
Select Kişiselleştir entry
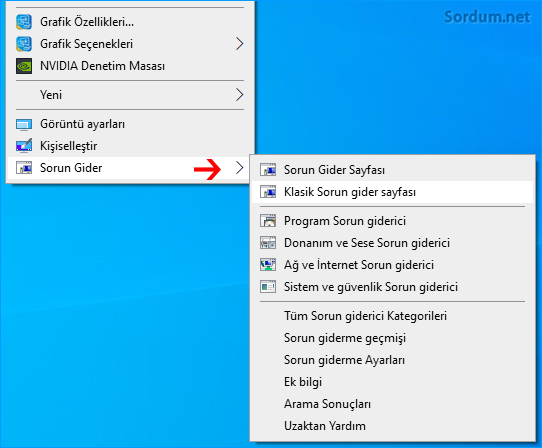(x=130, y=146)
